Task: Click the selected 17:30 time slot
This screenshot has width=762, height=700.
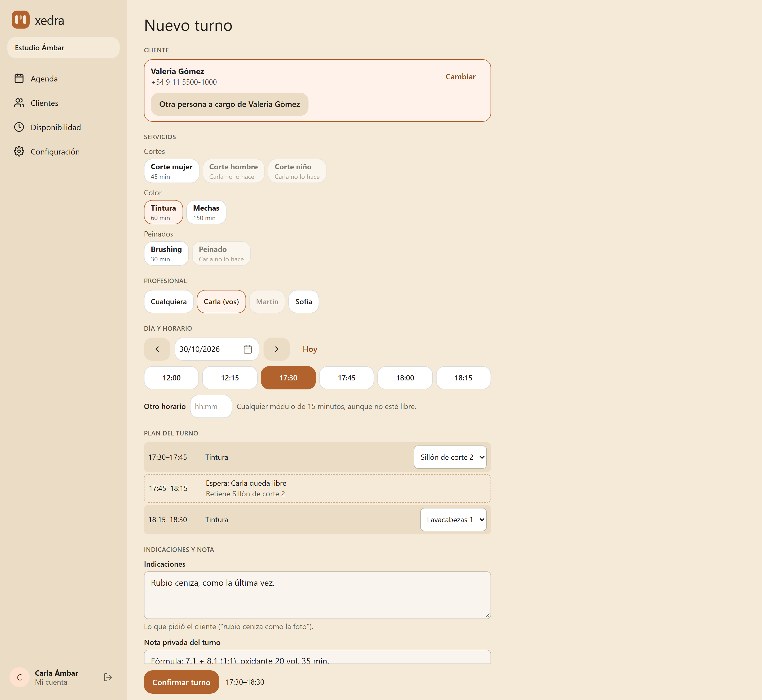Action: point(288,378)
